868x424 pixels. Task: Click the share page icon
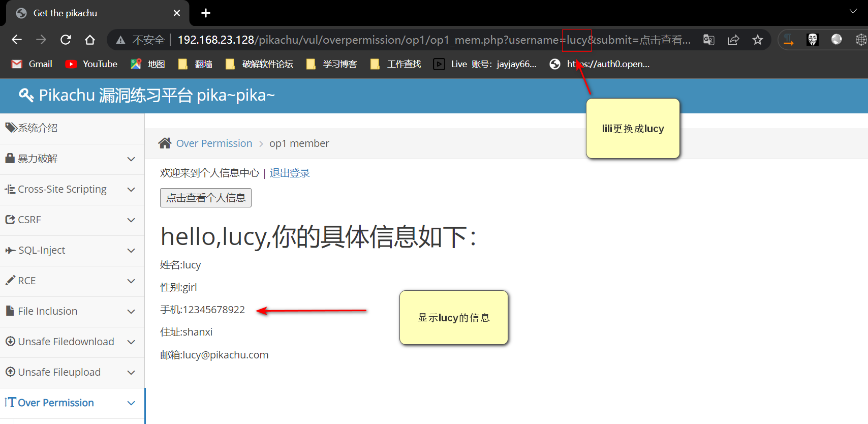click(733, 40)
